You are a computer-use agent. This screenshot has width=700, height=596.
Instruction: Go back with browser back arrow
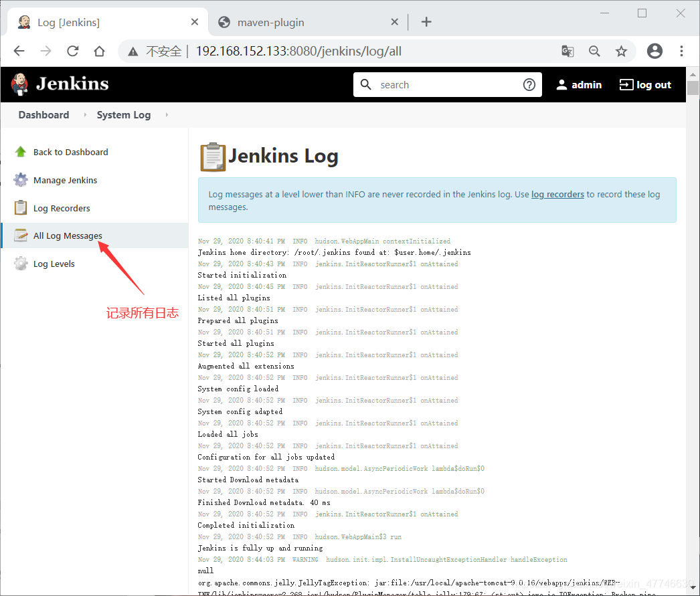[19, 51]
